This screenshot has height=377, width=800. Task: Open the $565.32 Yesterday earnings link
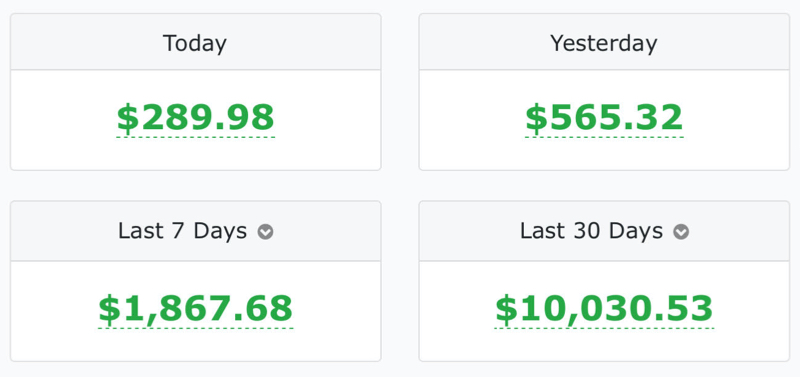(604, 118)
